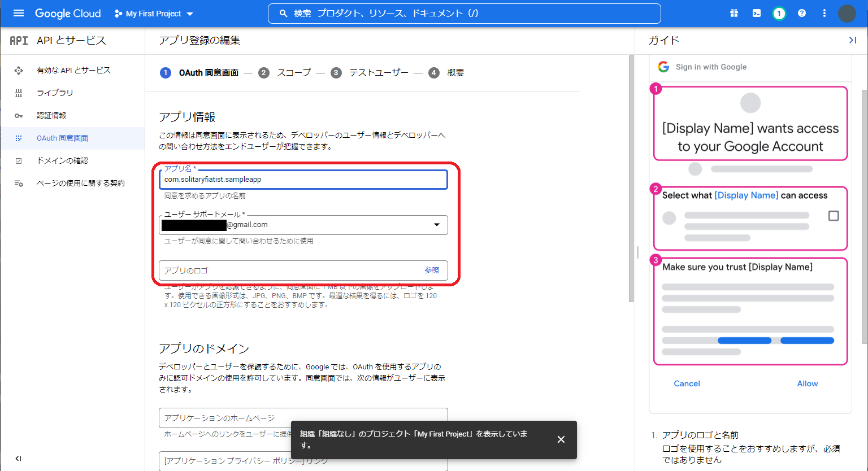Viewport: 868px width, 471px height.
Task: Click the アプリケーションのホームページ field
Action: tap(303, 418)
